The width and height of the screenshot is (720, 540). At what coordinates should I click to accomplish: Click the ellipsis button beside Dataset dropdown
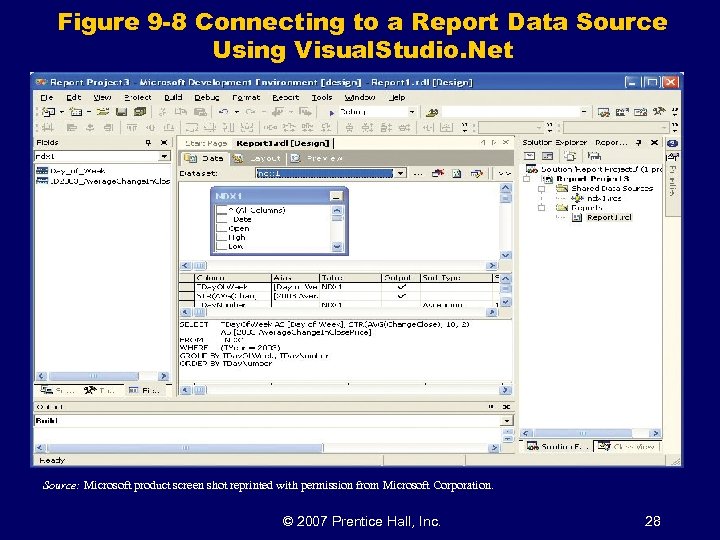pyautogui.click(x=417, y=174)
